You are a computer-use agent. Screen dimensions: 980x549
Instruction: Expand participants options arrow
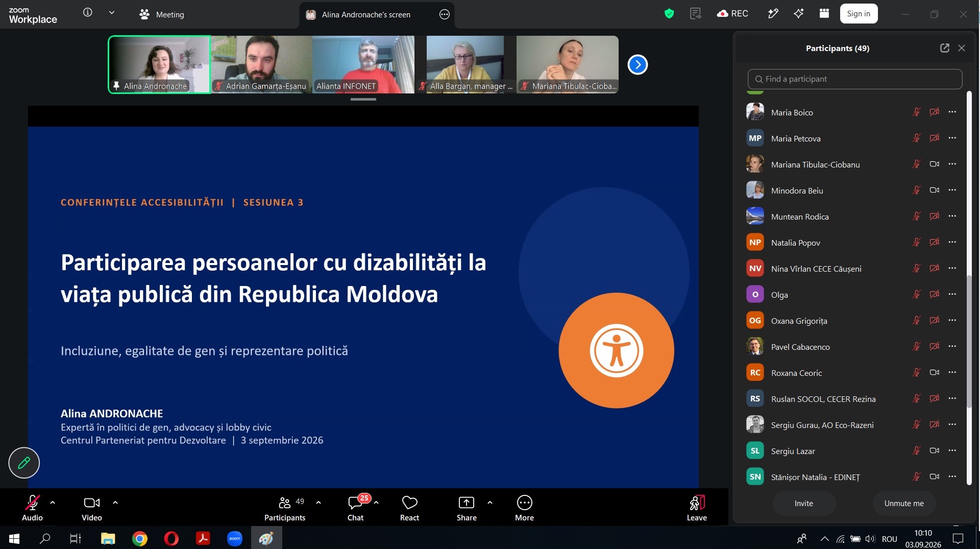coord(318,503)
